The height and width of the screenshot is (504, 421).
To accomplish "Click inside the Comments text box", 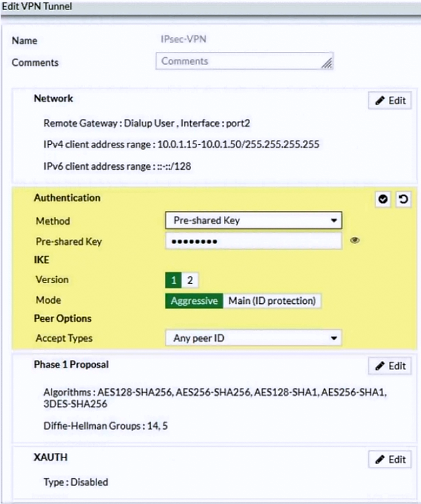I will [x=240, y=61].
